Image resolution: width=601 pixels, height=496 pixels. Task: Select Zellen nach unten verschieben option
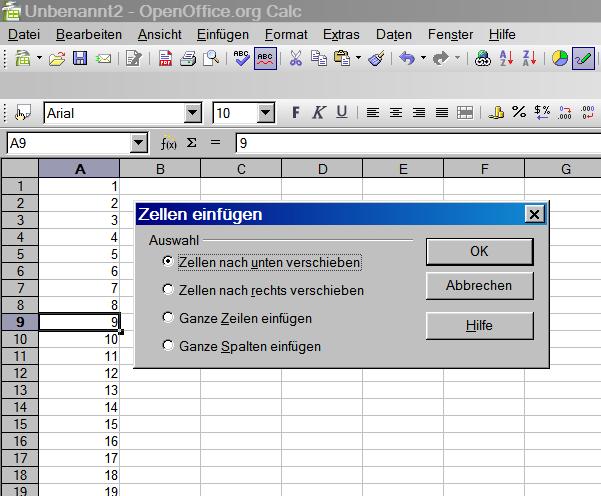261,262
